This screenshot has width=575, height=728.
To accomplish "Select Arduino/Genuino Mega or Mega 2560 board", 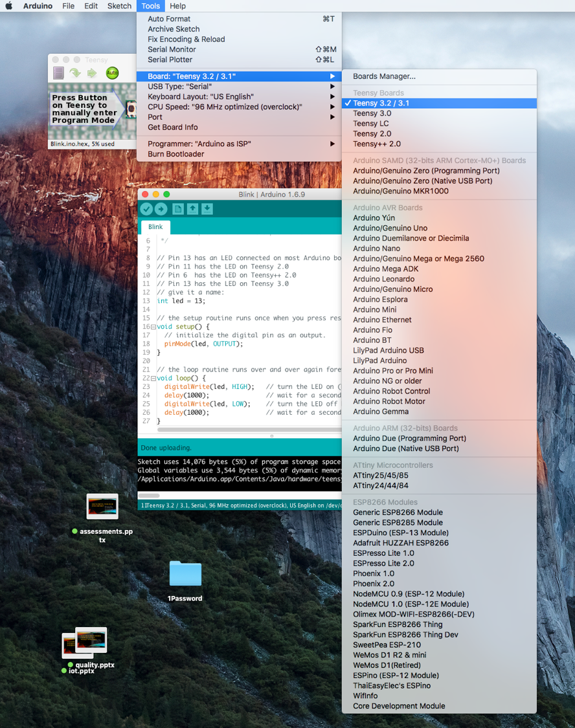I will 440,259.
